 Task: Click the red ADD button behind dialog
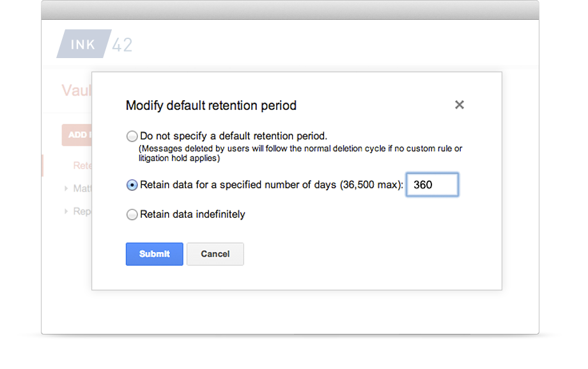[x=77, y=135]
